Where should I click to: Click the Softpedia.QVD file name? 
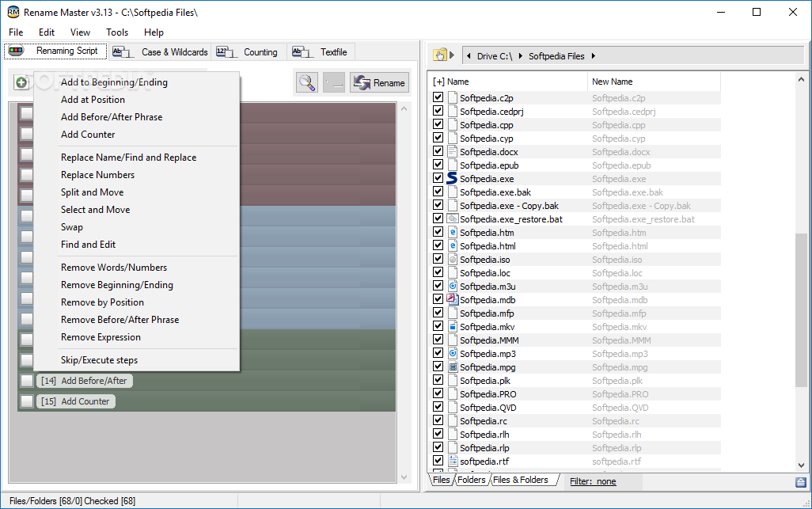488,408
